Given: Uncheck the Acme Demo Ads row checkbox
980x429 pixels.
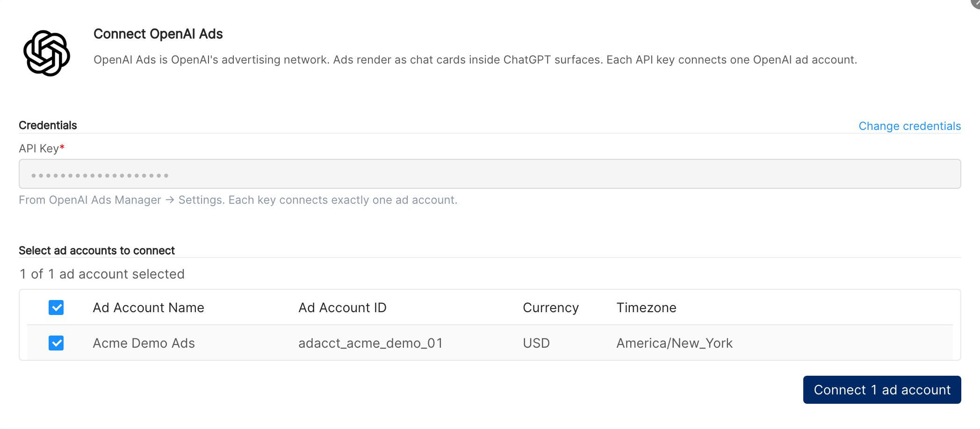Looking at the screenshot, I should click(56, 343).
